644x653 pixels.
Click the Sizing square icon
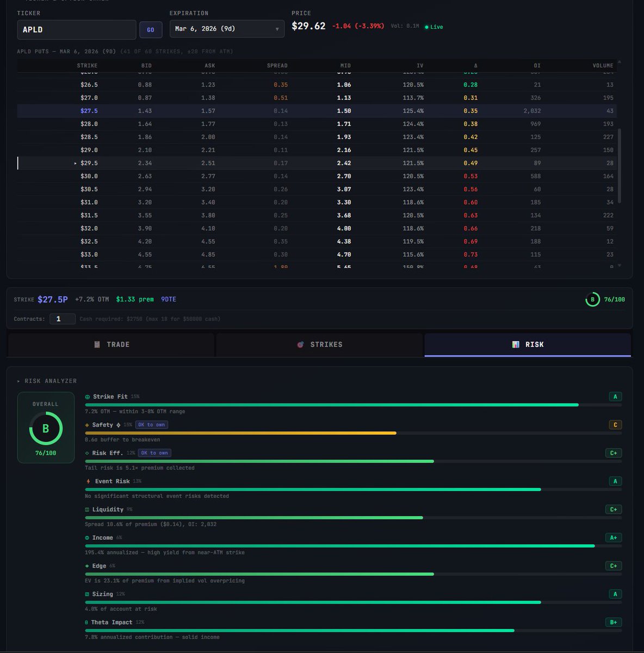[88, 595]
